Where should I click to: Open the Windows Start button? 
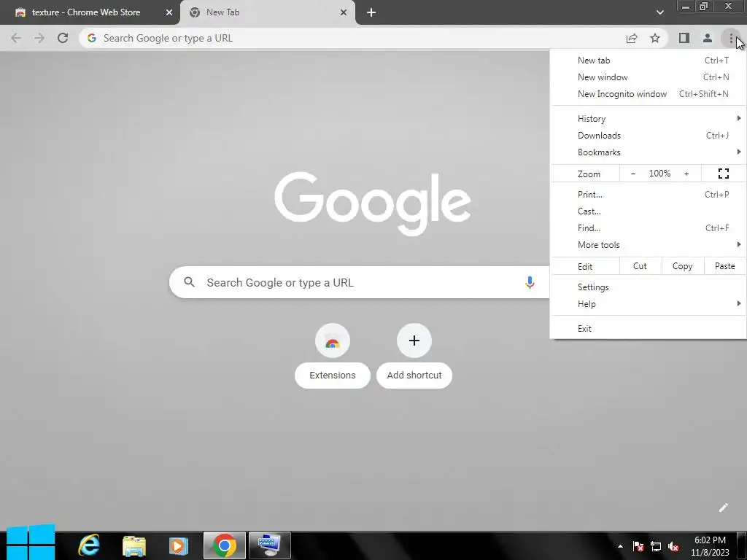tap(31, 542)
